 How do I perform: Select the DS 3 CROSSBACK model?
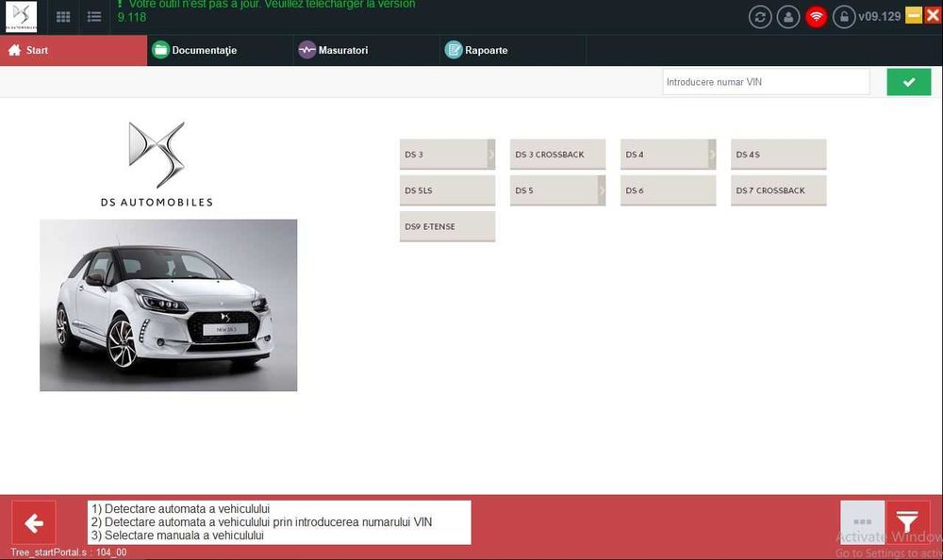(557, 154)
